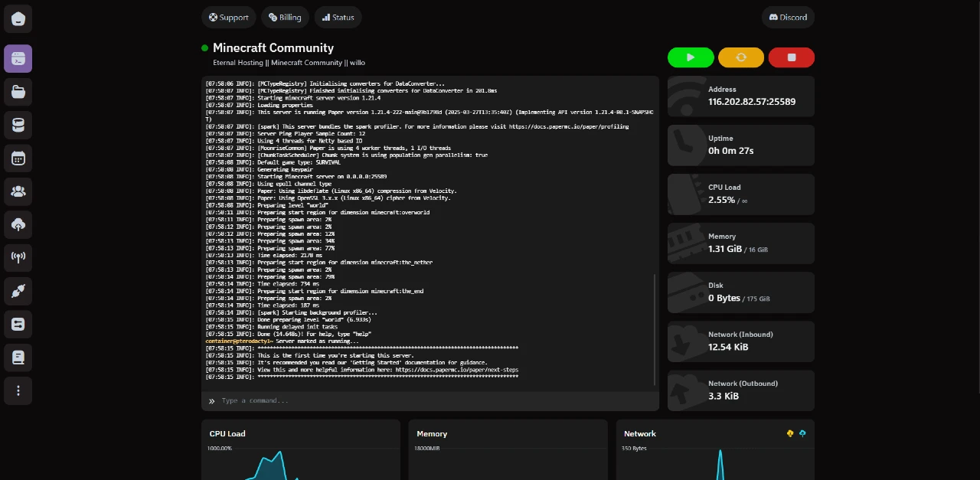Open the Billing page
The image size is (980, 480).
coord(285,17)
